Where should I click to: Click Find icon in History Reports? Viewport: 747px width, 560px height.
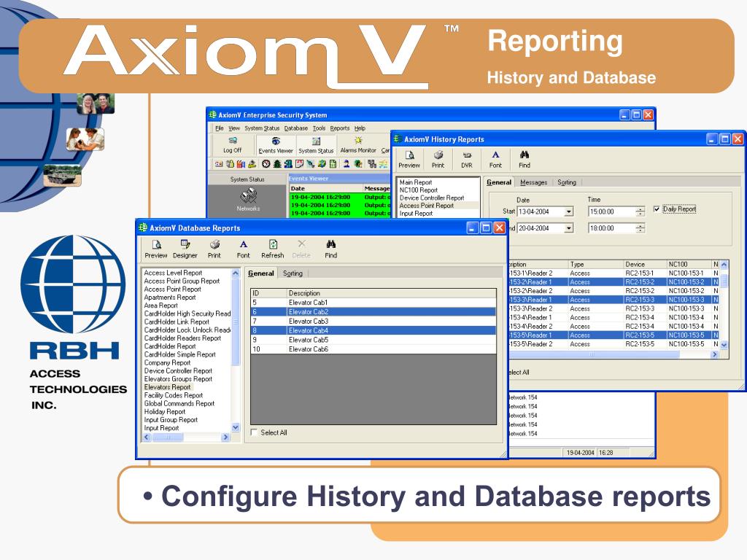tap(524, 160)
